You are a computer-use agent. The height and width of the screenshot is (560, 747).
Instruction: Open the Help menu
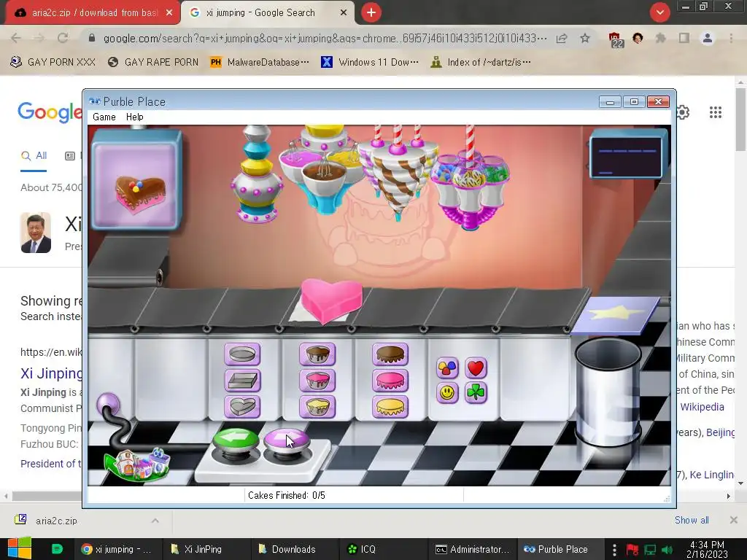tap(135, 117)
